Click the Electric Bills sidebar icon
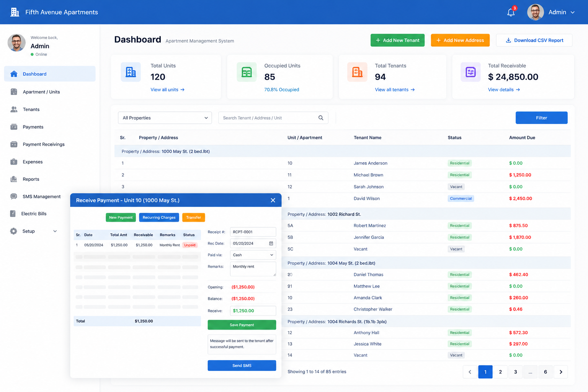588x392 pixels. tap(13, 214)
